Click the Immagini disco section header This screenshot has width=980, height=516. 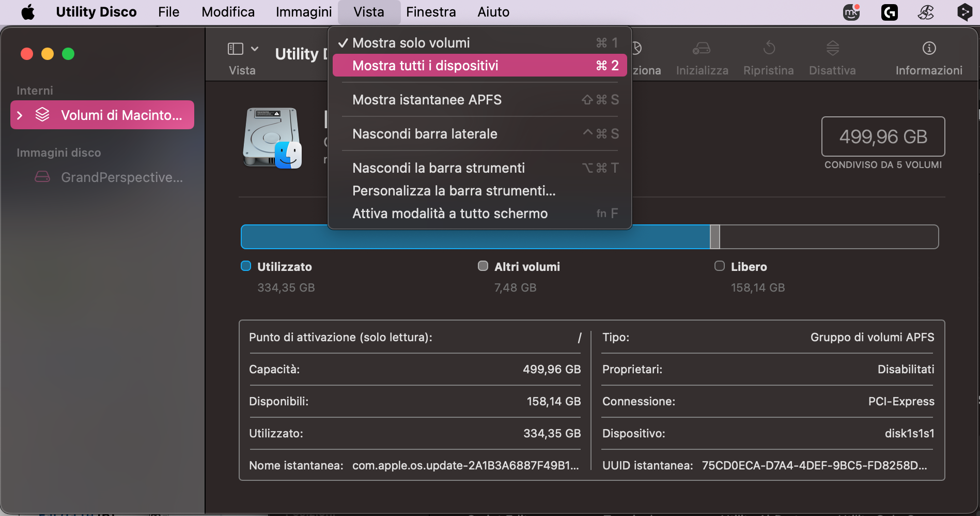click(58, 153)
